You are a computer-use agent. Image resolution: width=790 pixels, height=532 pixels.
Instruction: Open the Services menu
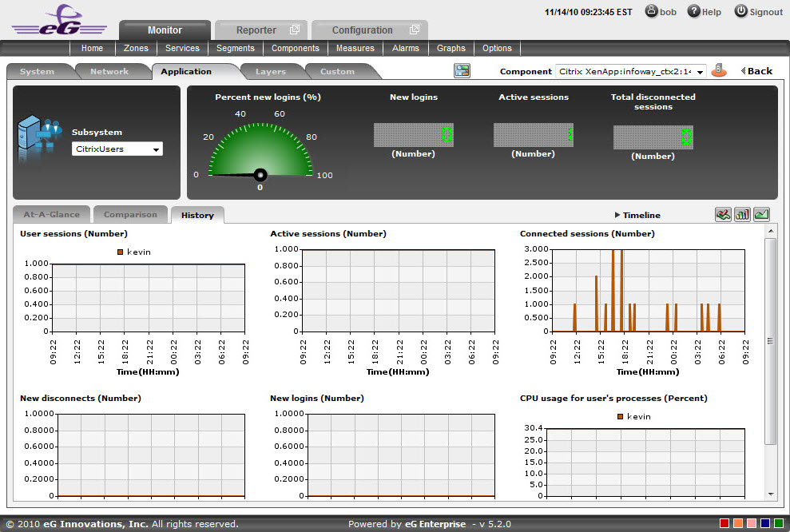(x=182, y=48)
